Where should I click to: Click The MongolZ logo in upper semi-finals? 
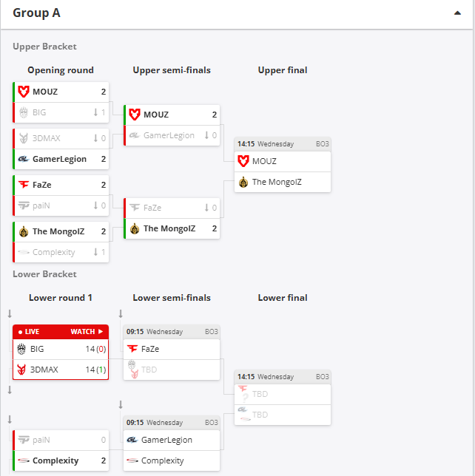click(x=135, y=228)
